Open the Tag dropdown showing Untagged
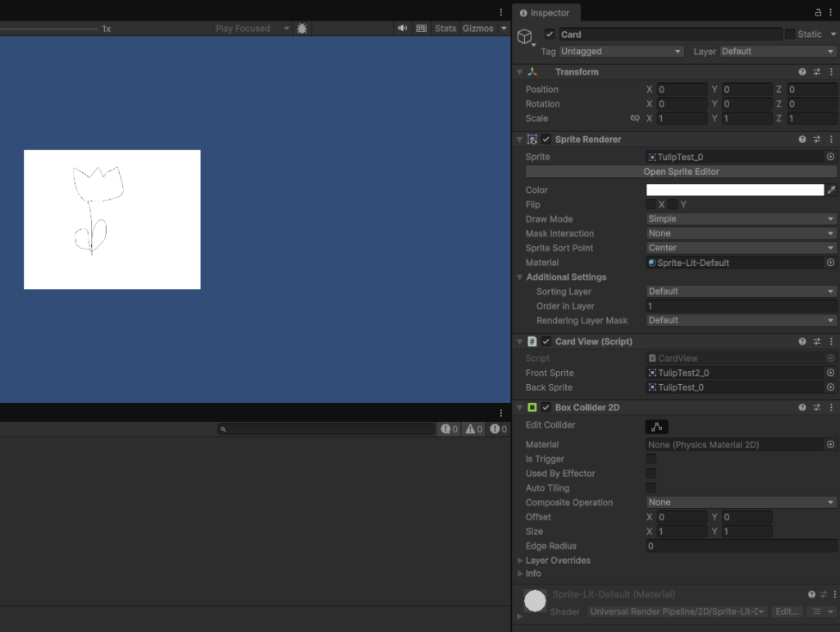This screenshot has height=632, width=840. [x=621, y=51]
